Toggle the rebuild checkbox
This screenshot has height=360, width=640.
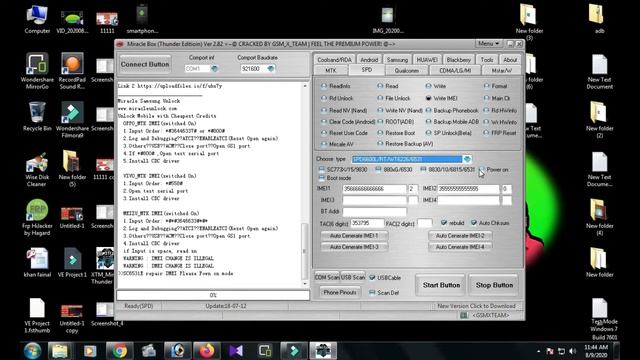(x=444, y=223)
